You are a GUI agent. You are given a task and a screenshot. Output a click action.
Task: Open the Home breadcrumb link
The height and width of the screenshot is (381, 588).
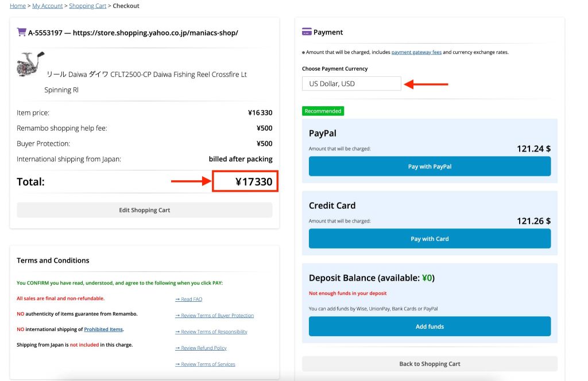(x=18, y=6)
